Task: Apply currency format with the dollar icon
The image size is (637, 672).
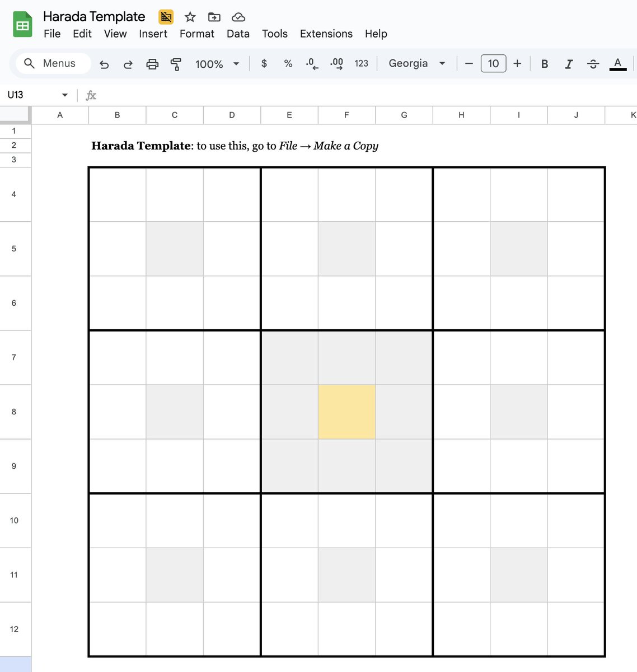Action: [x=264, y=63]
